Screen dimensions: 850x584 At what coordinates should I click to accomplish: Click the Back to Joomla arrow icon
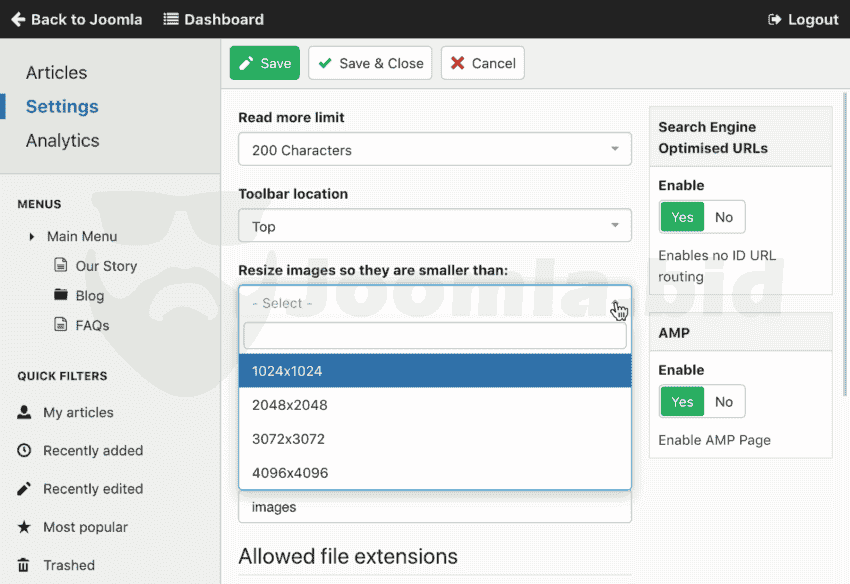[18, 19]
